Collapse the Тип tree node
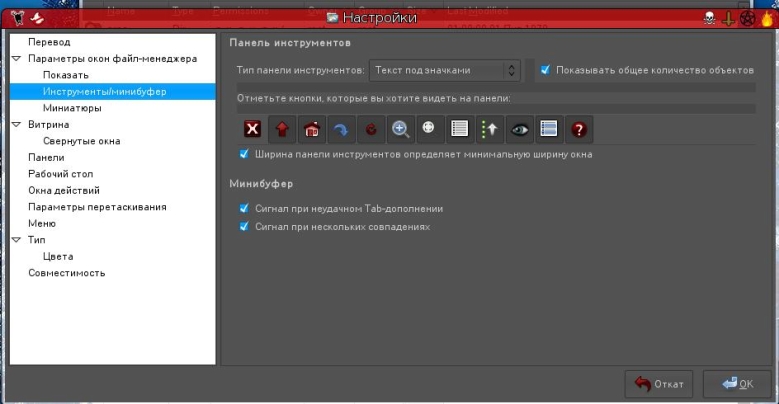The image size is (779, 404). pos(16,240)
